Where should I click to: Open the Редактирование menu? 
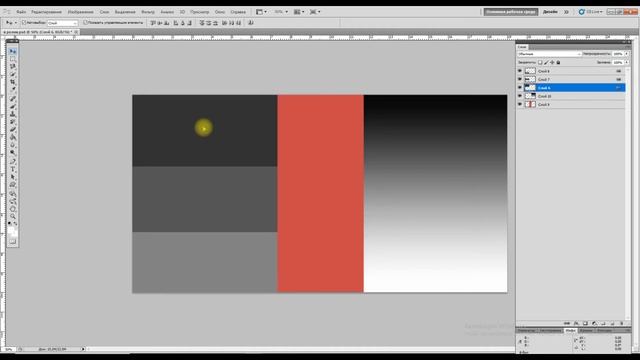click(x=46, y=12)
